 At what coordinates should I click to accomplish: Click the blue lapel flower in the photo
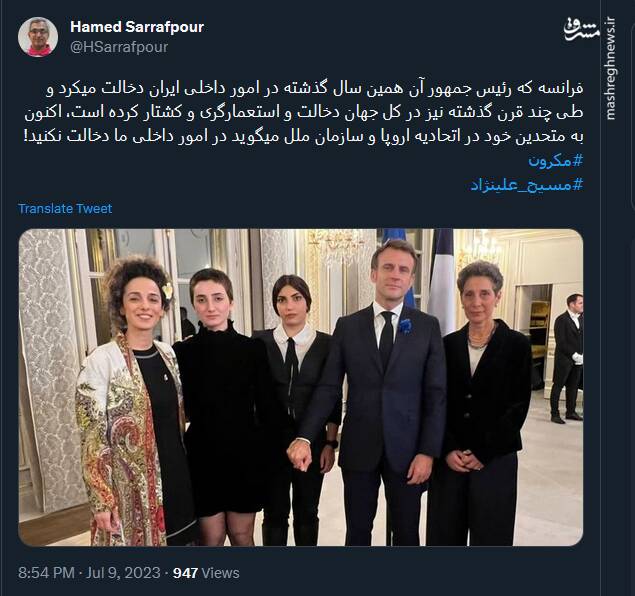405,325
